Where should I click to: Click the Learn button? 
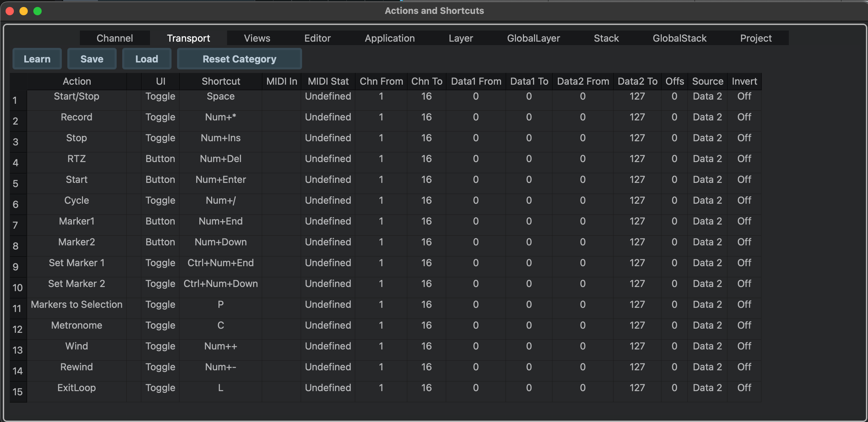37,59
